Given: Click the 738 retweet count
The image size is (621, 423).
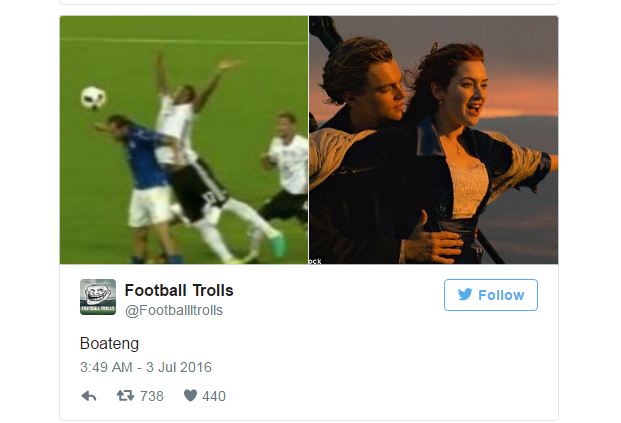Looking at the screenshot, I should (152, 396).
